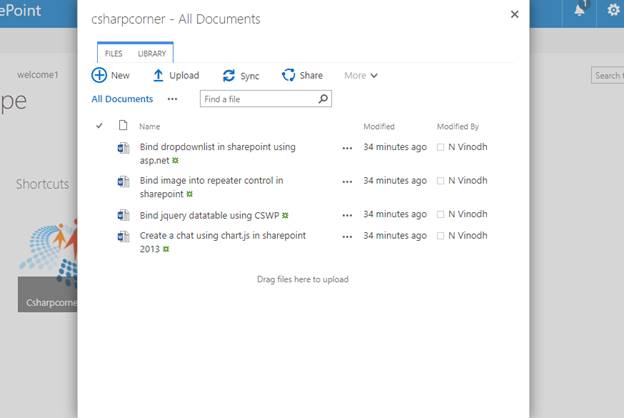
Task: Open ellipsis menu for Bind image into repeater
Action: click(347, 182)
